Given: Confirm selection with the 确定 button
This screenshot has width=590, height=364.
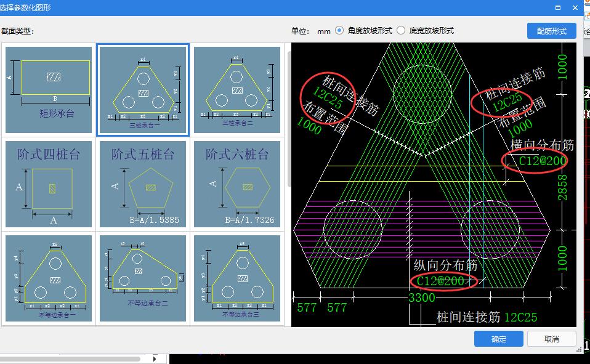Looking at the screenshot, I should coord(498,339).
